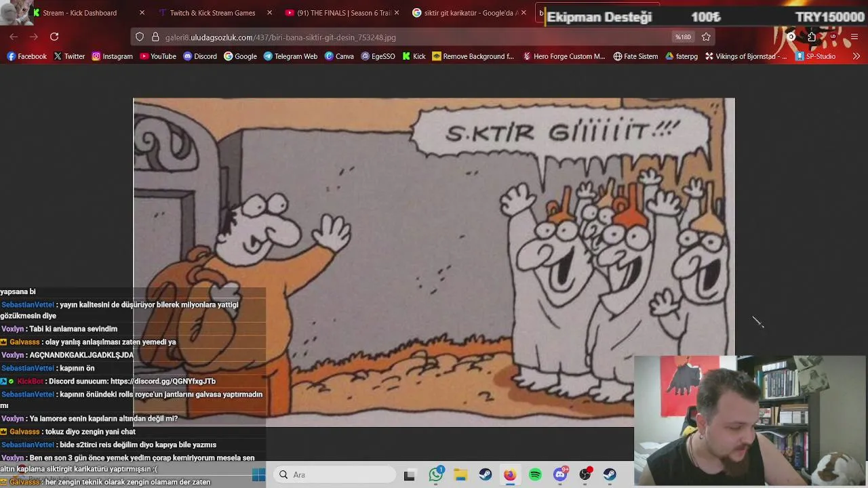
Task: Click the cartoon image in the page
Action: tap(434, 262)
